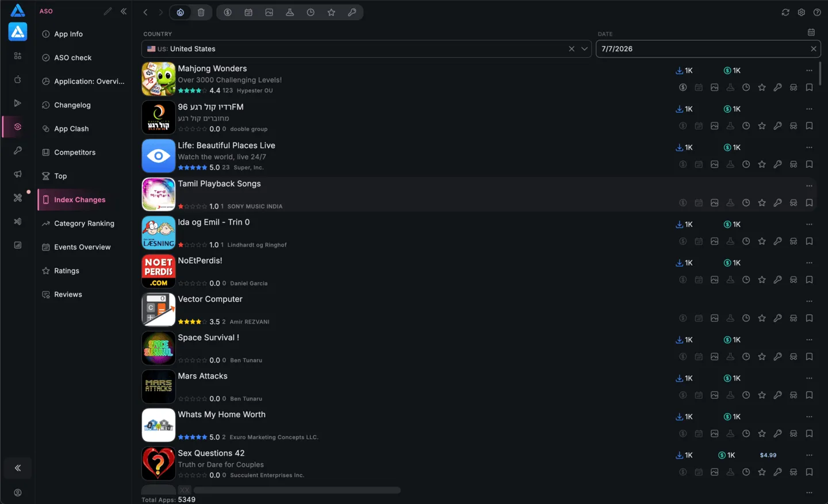Click the clock icon on NoEtPerdis! row
Image resolution: width=828 pixels, height=504 pixels.
[746, 279]
